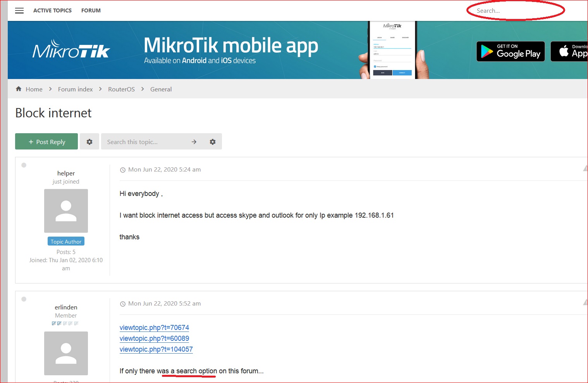Click the 'Member' rank under erlinden
Image resolution: width=588 pixels, height=383 pixels.
pyautogui.click(x=66, y=316)
